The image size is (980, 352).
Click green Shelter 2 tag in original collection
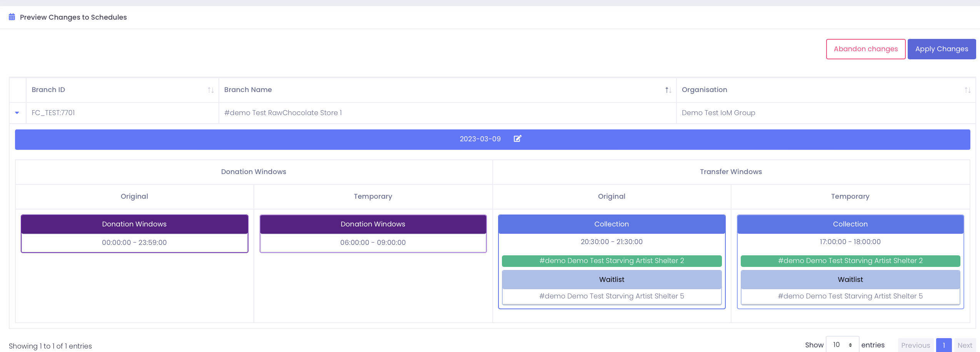(611, 261)
